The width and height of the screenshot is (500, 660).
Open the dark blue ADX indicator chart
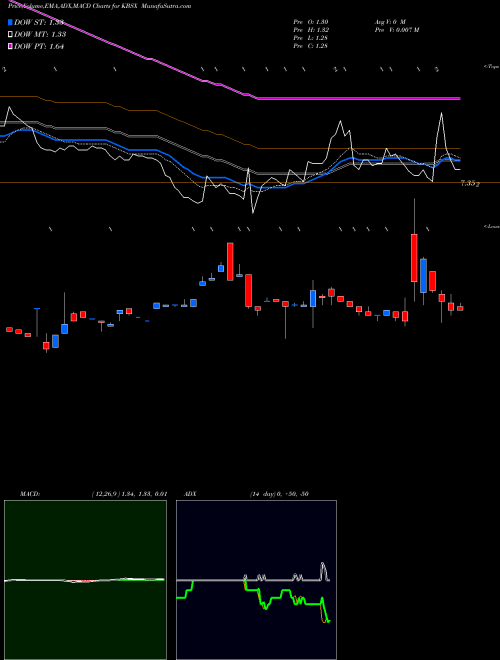coord(256,580)
